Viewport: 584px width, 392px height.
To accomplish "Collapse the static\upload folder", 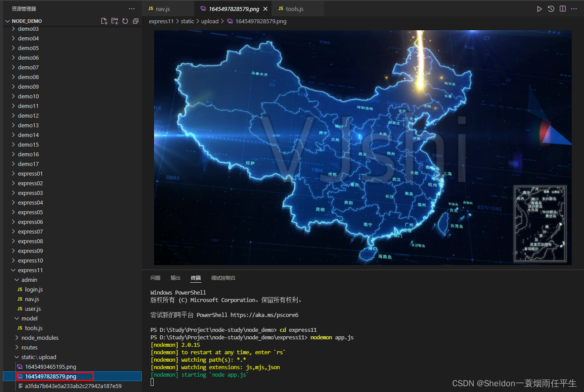I will click(72, 357).
